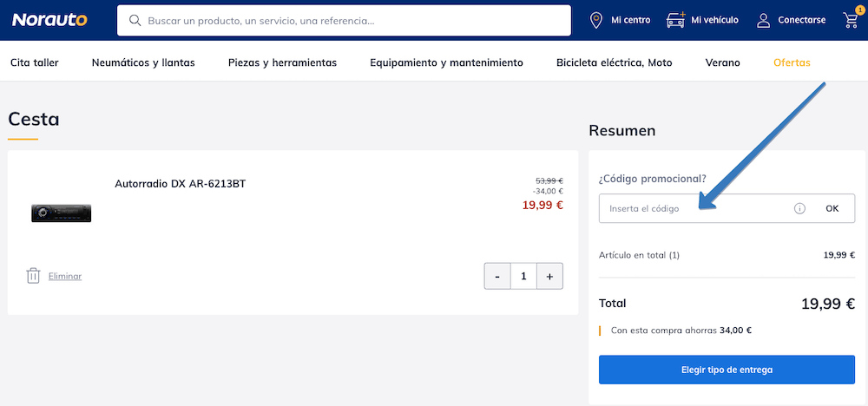Click the Mi centro location pin icon

[595, 21]
